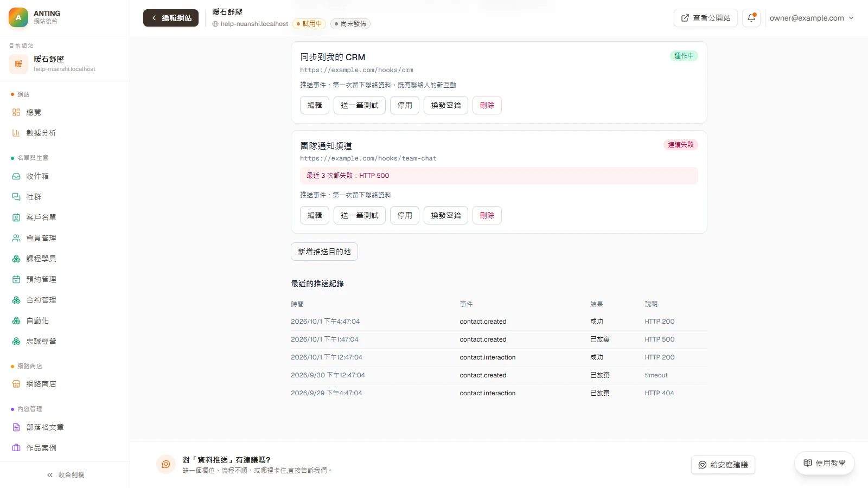Image resolution: width=868 pixels, height=488 pixels.
Task: Click the help-nuanshi.localhost header link
Action: (x=251, y=24)
